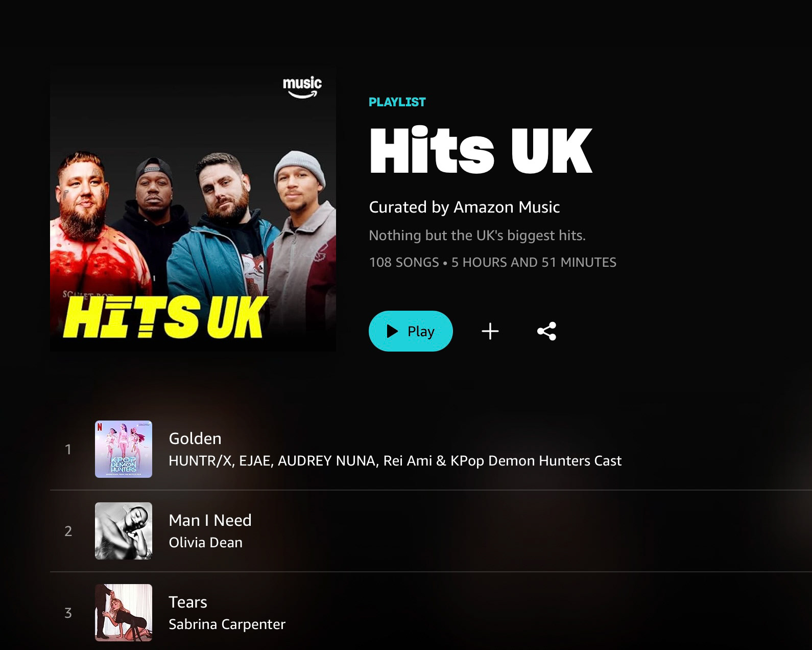Select track number 2 in list
This screenshot has height=650, width=812.
[x=68, y=531]
